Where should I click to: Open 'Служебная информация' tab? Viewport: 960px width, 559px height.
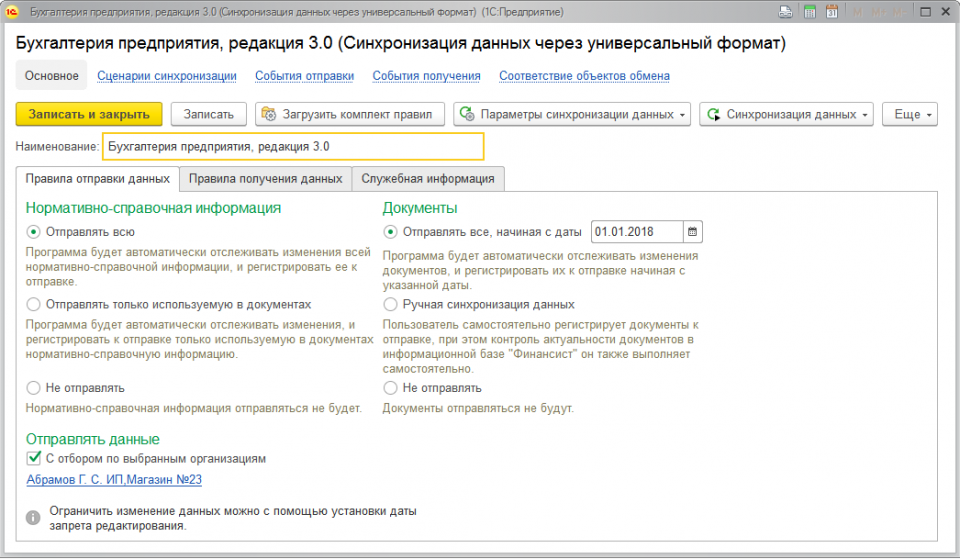[x=428, y=179]
